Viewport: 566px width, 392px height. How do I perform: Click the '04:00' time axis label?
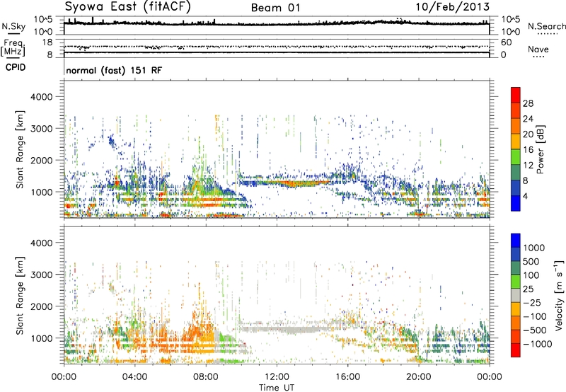[x=134, y=377]
